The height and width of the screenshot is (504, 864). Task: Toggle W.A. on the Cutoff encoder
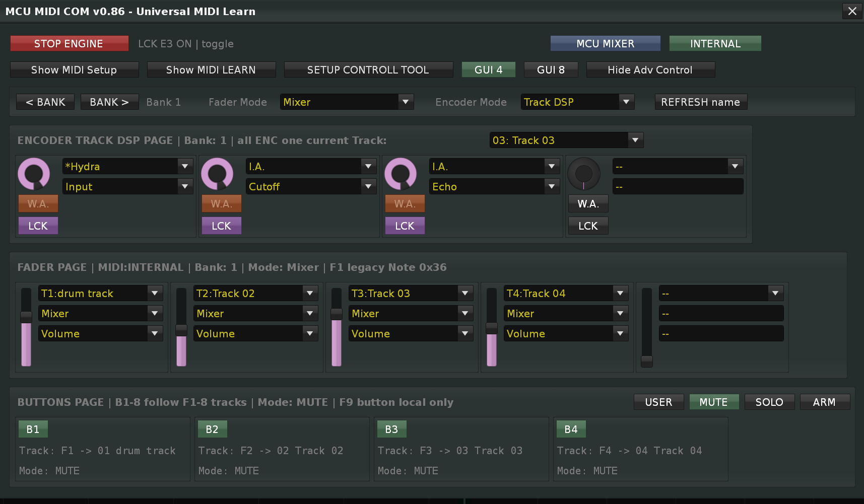[x=222, y=204]
